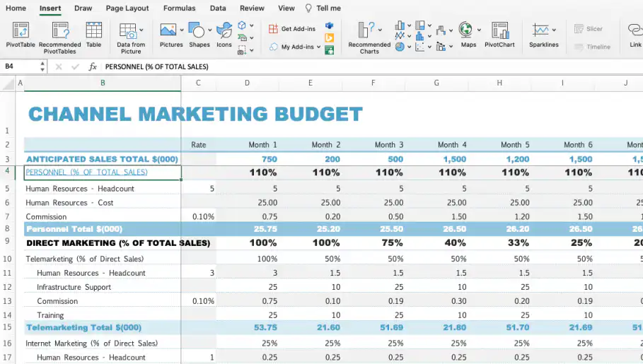Click the Link icon
Image resolution: width=643 pixels, height=364 pixels.
635,30
